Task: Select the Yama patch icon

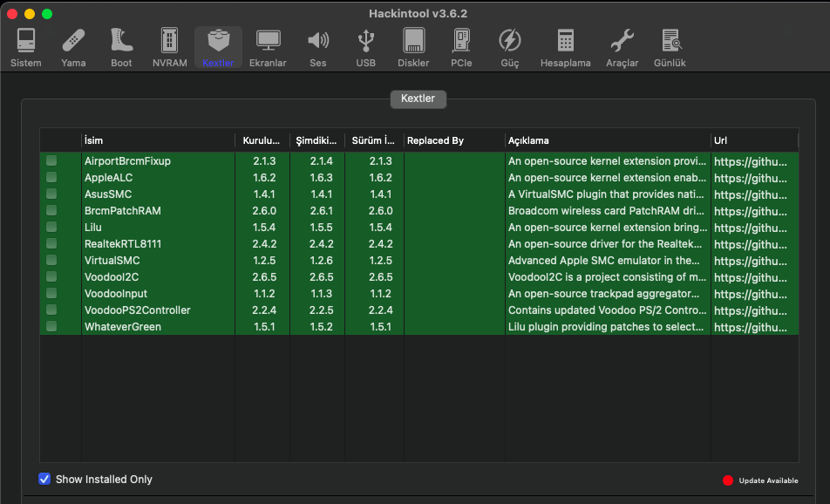Action: pyautogui.click(x=73, y=47)
